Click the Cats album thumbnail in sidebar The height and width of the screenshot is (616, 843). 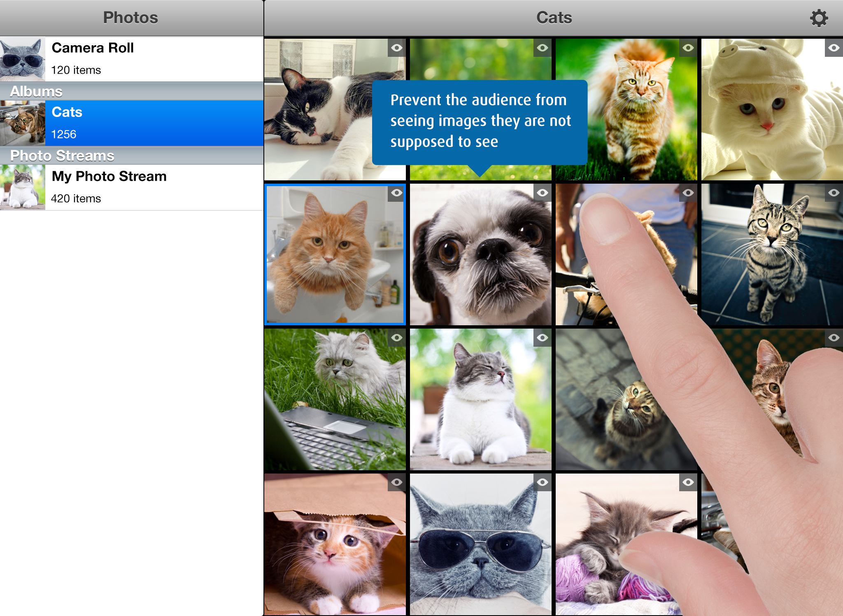pos(23,123)
